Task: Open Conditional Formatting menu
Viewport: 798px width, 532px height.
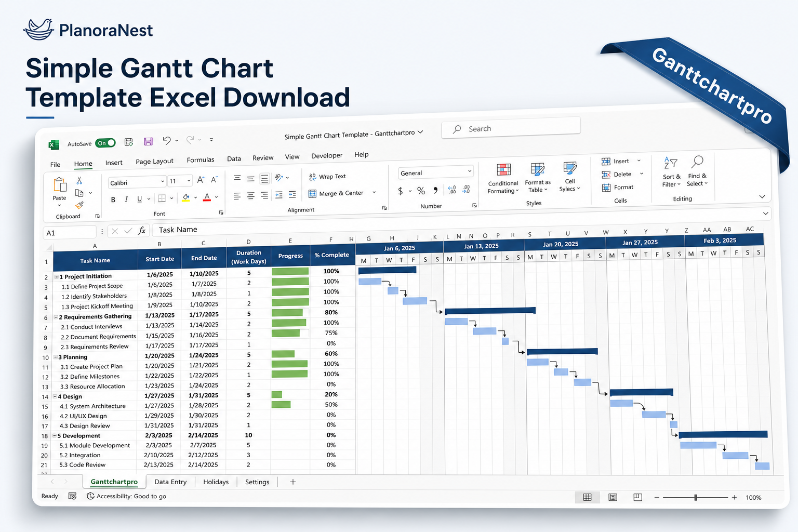Action: coord(503,178)
